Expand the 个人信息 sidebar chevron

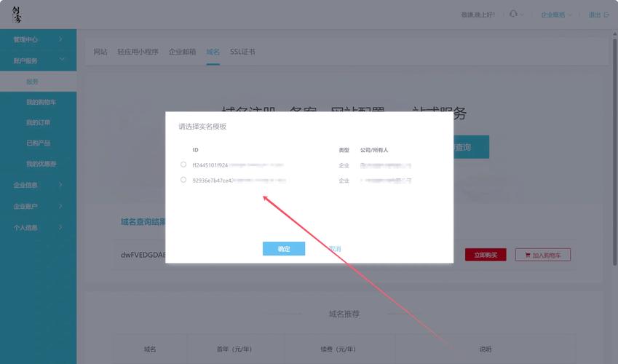click(x=60, y=227)
